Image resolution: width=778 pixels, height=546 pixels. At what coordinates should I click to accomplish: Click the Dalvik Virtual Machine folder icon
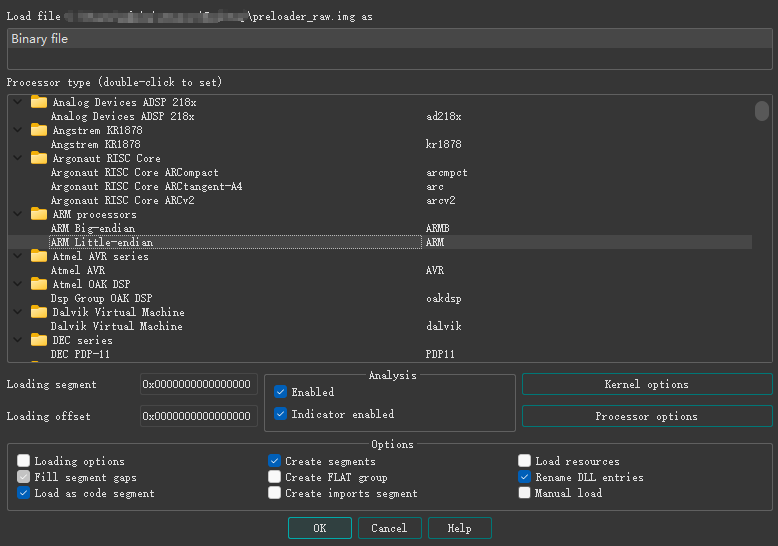(x=39, y=312)
